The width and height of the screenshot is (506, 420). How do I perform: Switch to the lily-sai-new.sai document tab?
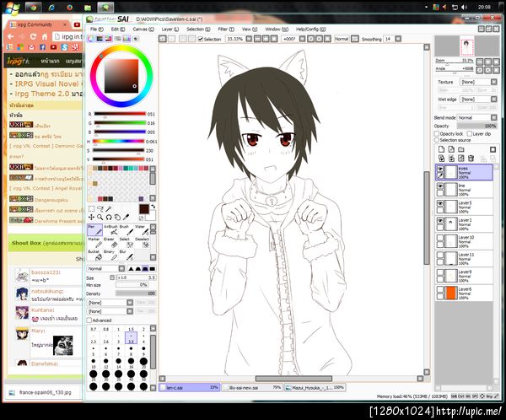tap(253, 387)
